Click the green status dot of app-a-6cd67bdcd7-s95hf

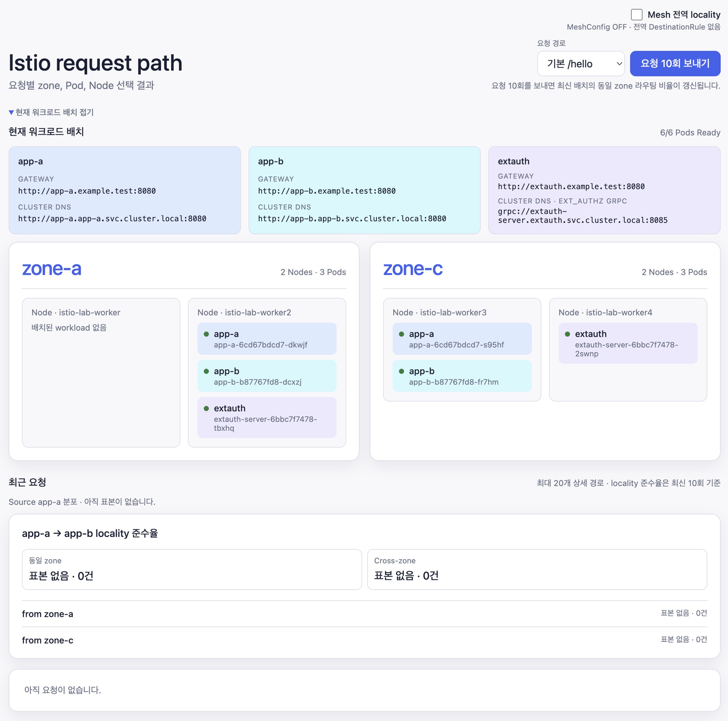pos(401,334)
